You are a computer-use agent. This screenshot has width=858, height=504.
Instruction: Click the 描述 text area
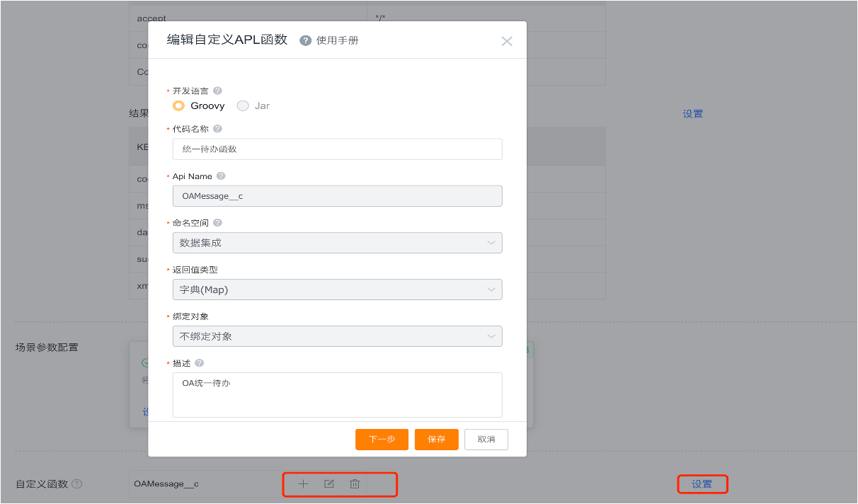click(x=338, y=395)
